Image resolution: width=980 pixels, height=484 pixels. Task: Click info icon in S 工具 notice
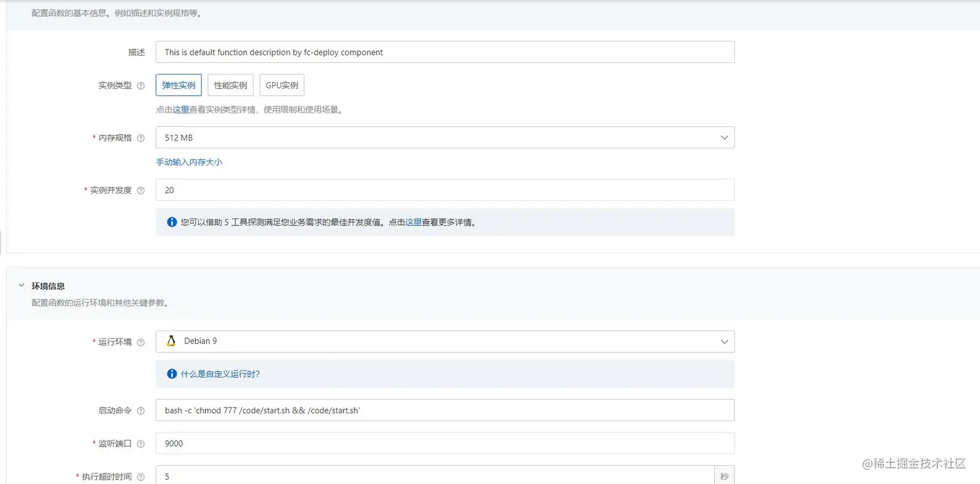tap(172, 222)
